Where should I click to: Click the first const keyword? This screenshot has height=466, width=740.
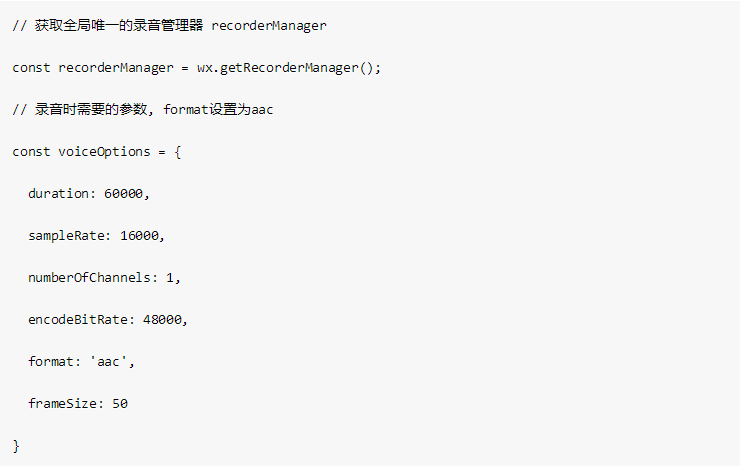coord(31,68)
